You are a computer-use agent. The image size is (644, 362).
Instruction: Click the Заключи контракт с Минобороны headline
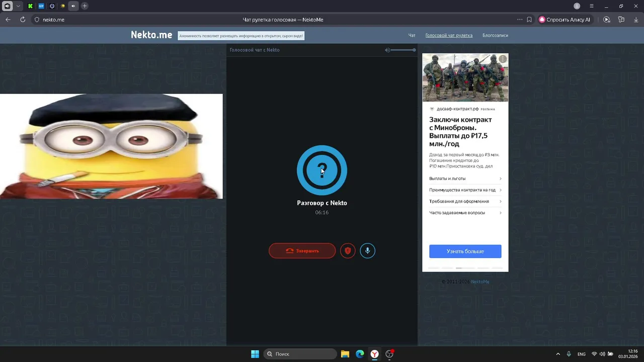[460, 132]
